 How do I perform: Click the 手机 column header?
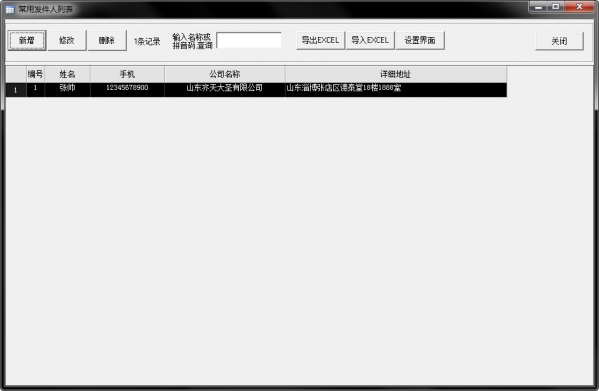coord(127,74)
